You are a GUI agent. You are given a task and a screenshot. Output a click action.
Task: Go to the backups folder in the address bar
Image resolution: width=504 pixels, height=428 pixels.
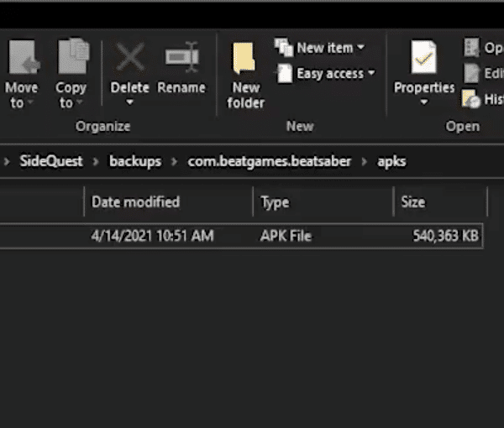click(135, 161)
